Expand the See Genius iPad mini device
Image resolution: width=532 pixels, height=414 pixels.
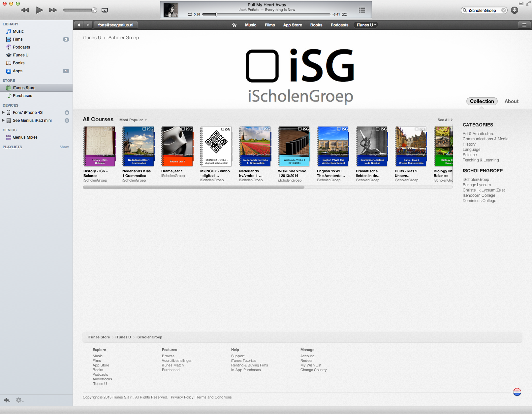pyautogui.click(x=3, y=121)
